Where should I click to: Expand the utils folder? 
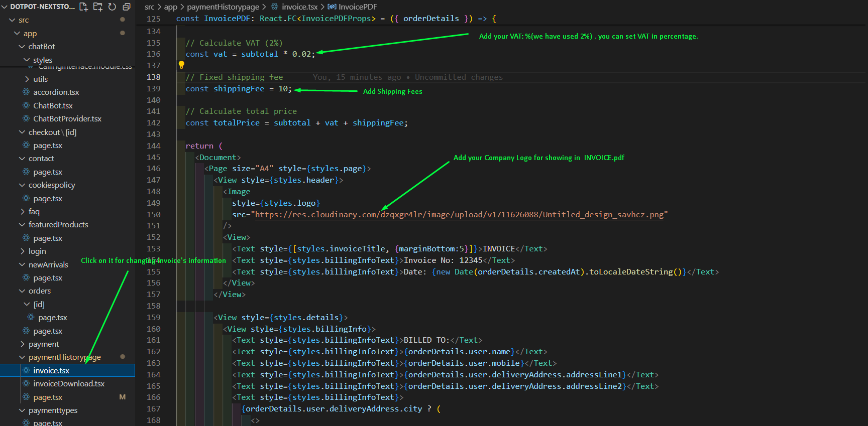27,79
